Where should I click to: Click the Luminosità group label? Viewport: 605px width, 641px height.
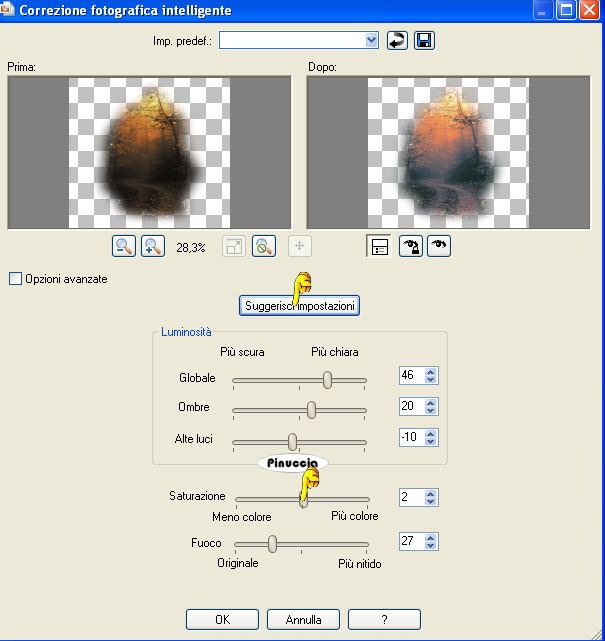pos(186,332)
